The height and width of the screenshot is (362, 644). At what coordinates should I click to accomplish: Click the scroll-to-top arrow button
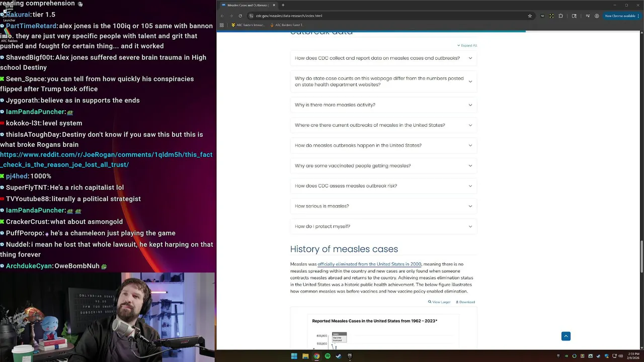[x=566, y=336]
